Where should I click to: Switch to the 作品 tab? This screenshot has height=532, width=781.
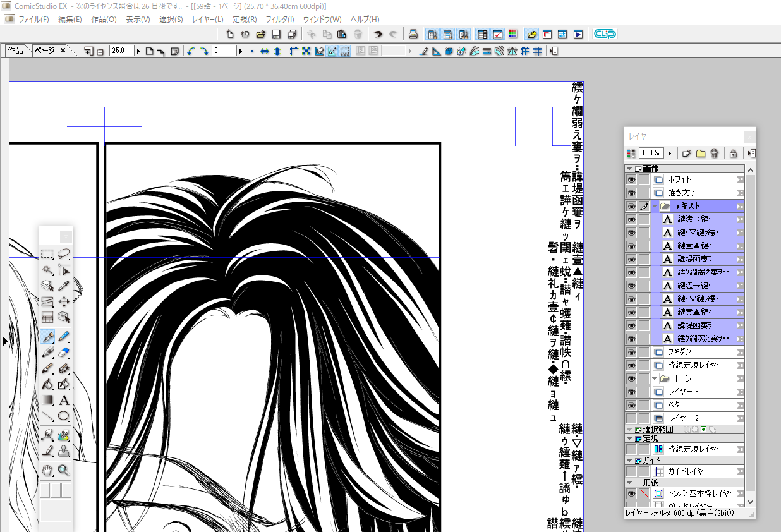16,51
